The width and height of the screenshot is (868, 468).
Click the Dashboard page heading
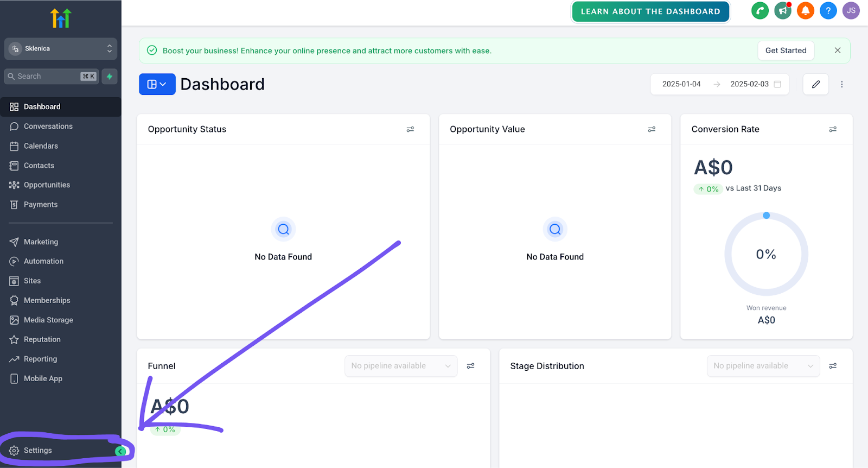pyautogui.click(x=222, y=84)
